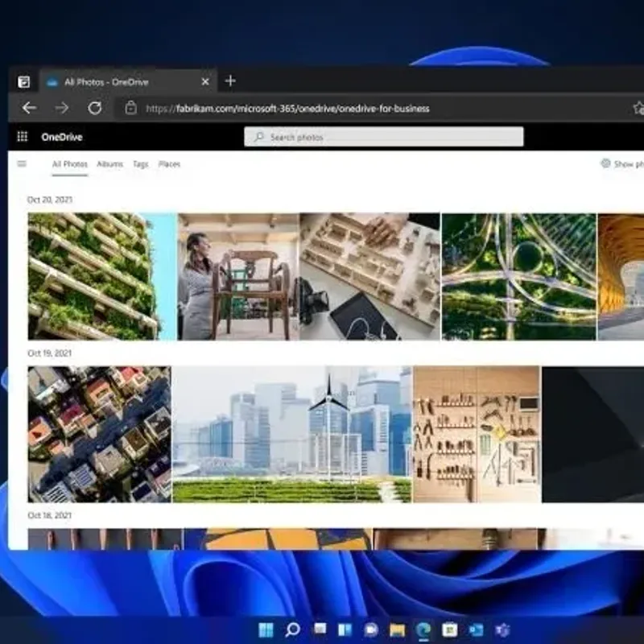Open the aerial highway interchange photo
This screenshot has height=644, width=644.
519,276
